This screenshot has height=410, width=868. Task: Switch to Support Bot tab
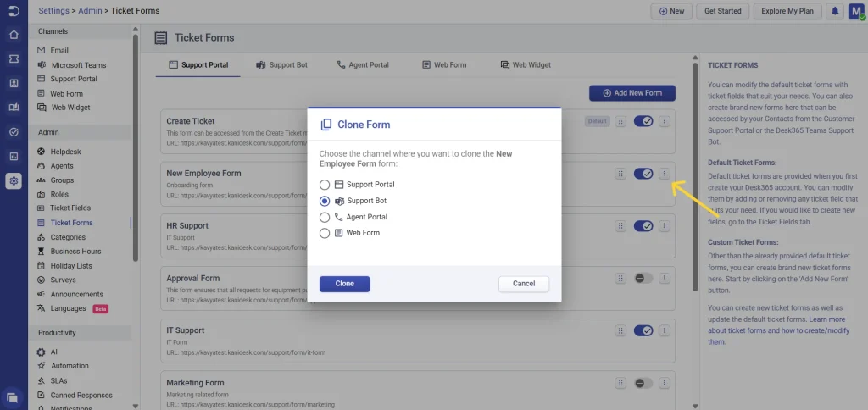point(281,64)
